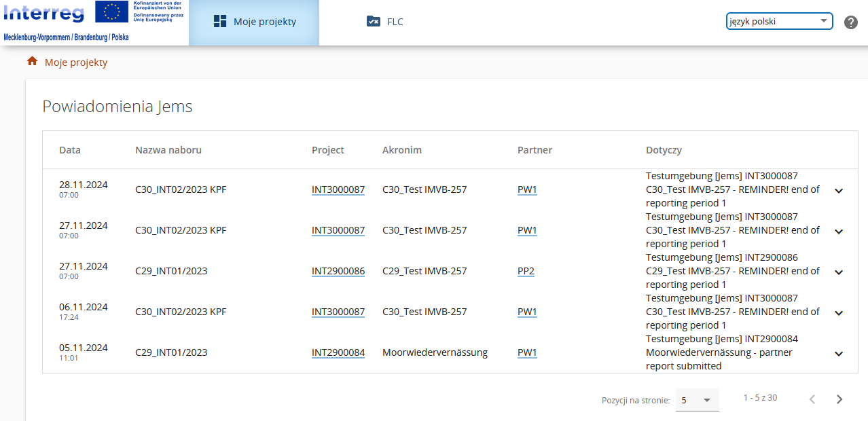868x421 pixels.
Task: Switch to the FLC tab
Action: pyautogui.click(x=385, y=22)
